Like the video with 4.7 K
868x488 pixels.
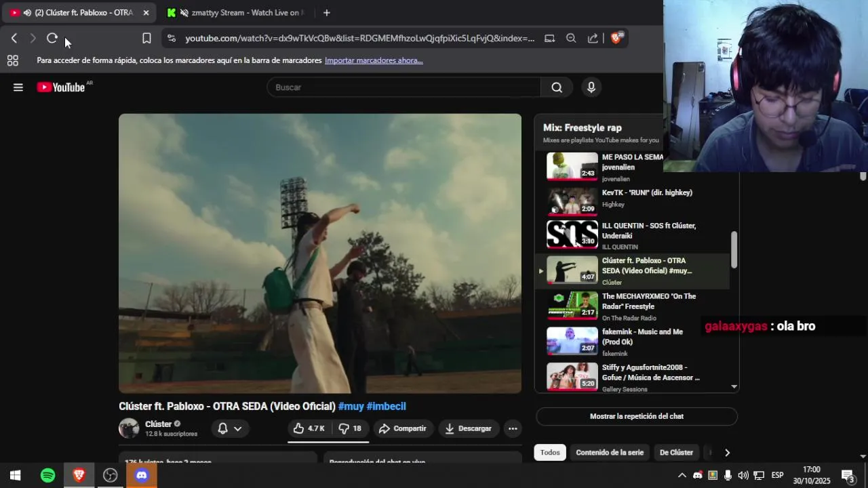coord(309,428)
